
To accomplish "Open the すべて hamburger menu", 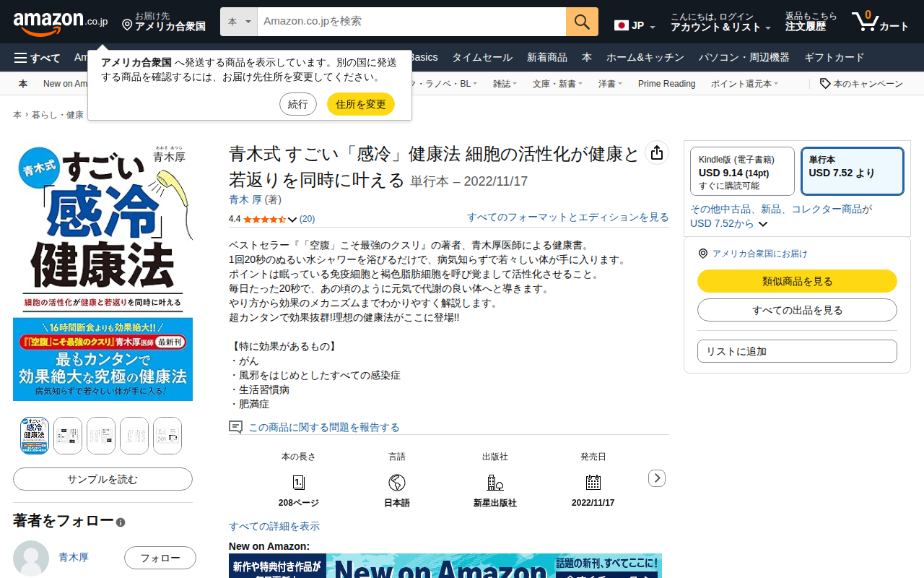I will click(37, 58).
